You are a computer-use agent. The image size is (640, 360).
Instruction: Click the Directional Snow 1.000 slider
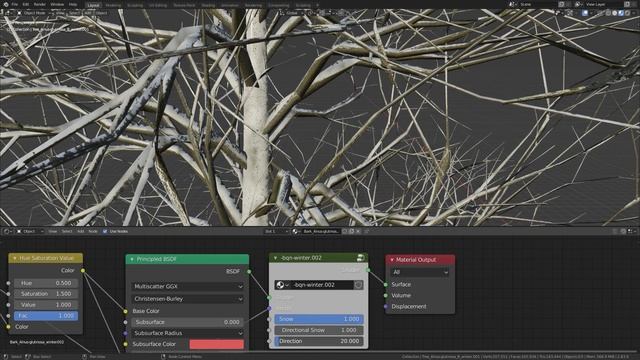pos(319,330)
